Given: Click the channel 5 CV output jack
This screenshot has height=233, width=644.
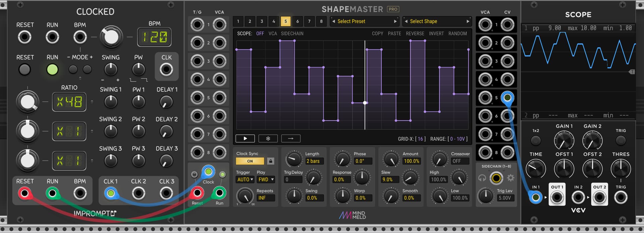Looking at the screenshot, I should coord(507,98).
